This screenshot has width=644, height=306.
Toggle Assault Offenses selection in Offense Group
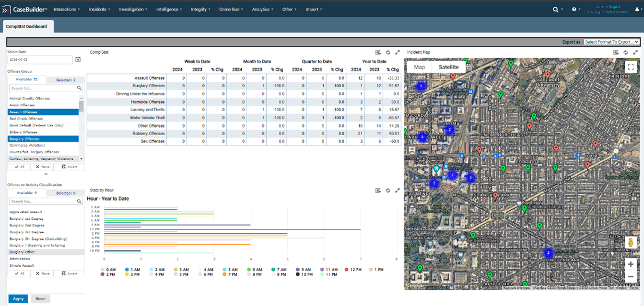coord(43,112)
